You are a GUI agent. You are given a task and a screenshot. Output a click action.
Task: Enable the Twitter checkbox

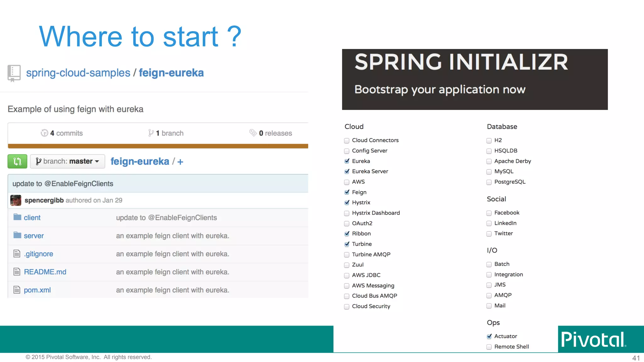[489, 234]
